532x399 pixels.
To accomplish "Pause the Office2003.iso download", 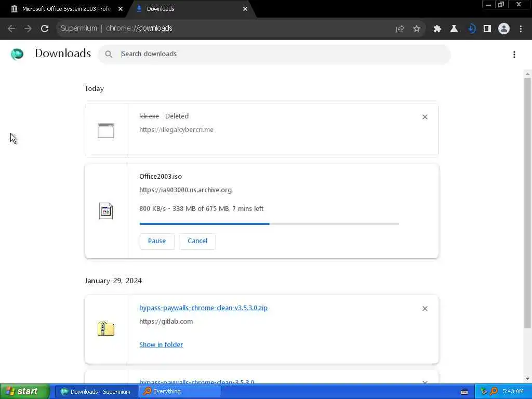I will [x=157, y=241].
